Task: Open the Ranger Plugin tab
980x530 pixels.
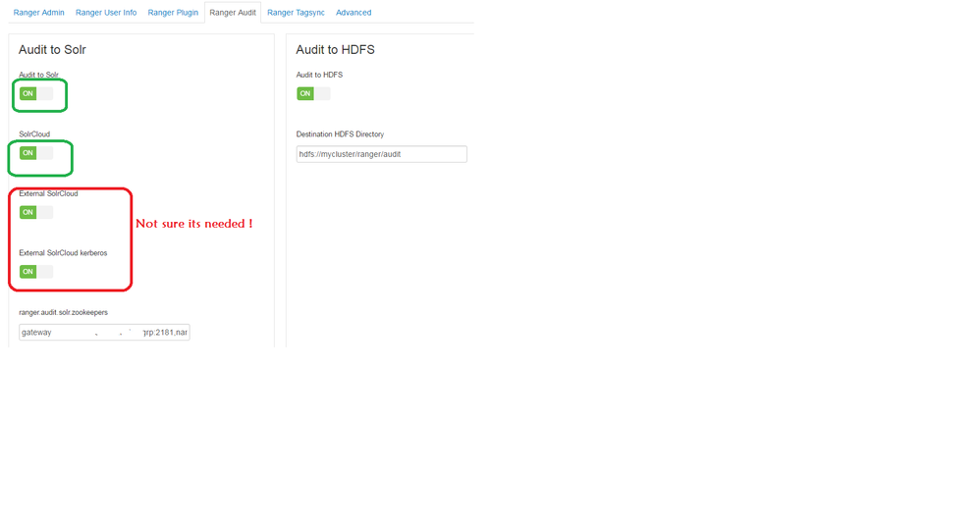Action: [x=173, y=13]
